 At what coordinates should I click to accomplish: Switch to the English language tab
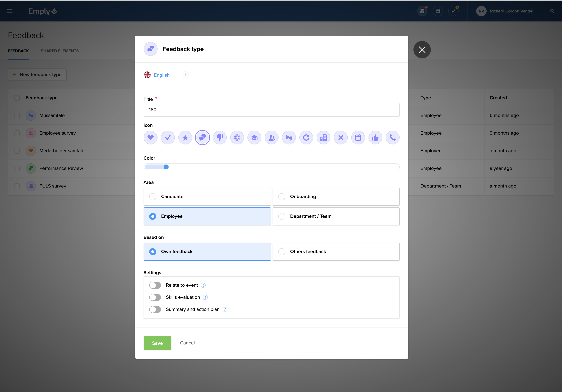(162, 75)
